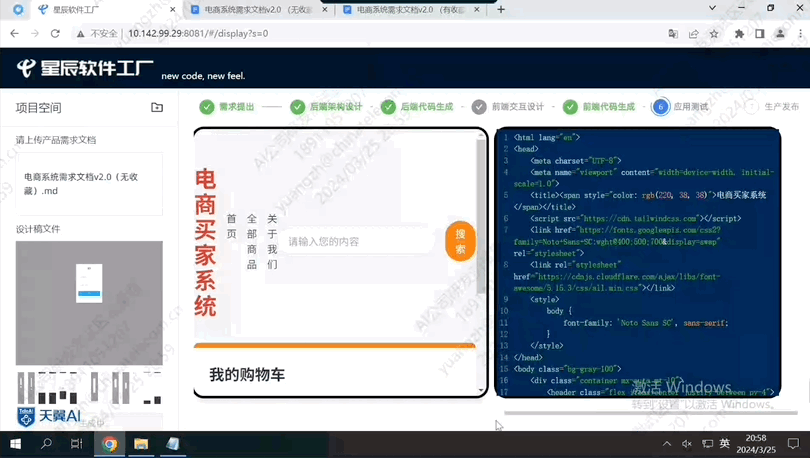Click the horizontal scrollbar under code panel

coord(651,413)
